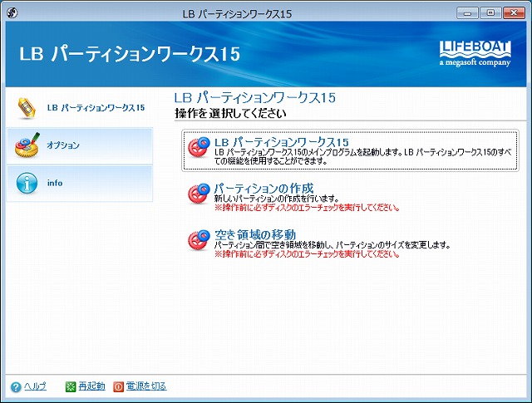The image size is (532, 403).
Task: Click the 操作を選択してください heading
Action: pyautogui.click(x=230, y=113)
